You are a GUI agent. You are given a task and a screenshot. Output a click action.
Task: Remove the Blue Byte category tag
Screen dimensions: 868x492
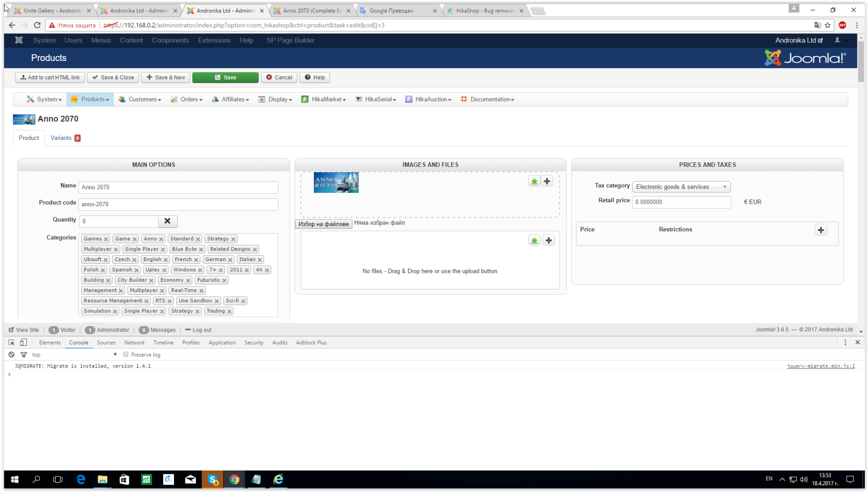[x=201, y=249]
